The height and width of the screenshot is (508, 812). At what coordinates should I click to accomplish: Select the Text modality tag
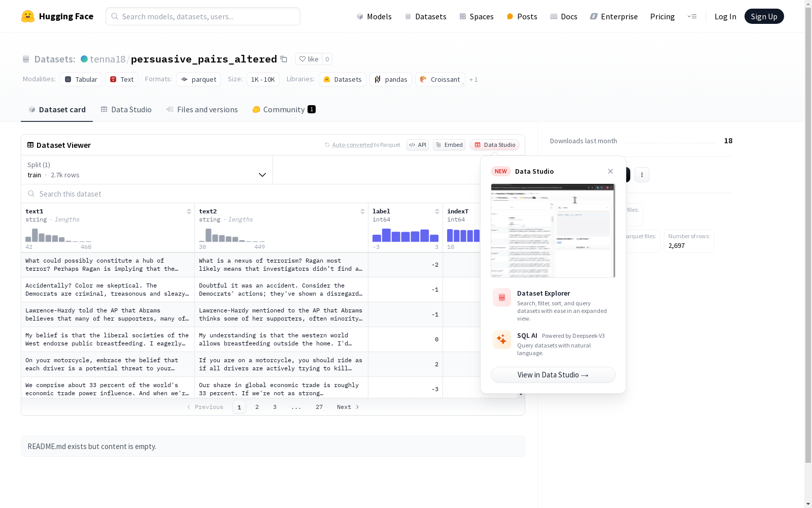point(122,79)
